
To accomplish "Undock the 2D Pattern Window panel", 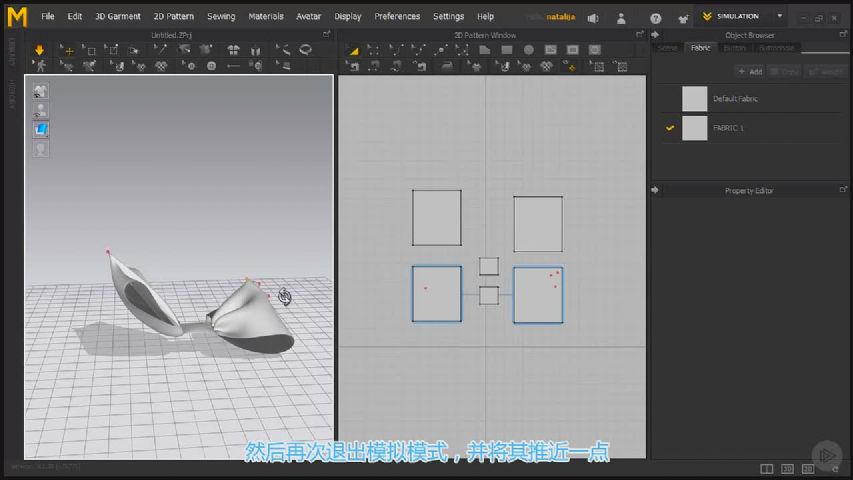I will click(640, 34).
